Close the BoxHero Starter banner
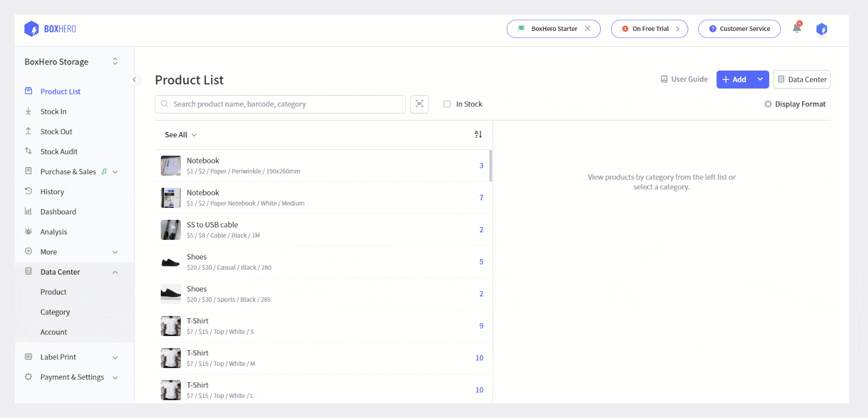 click(588, 29)
